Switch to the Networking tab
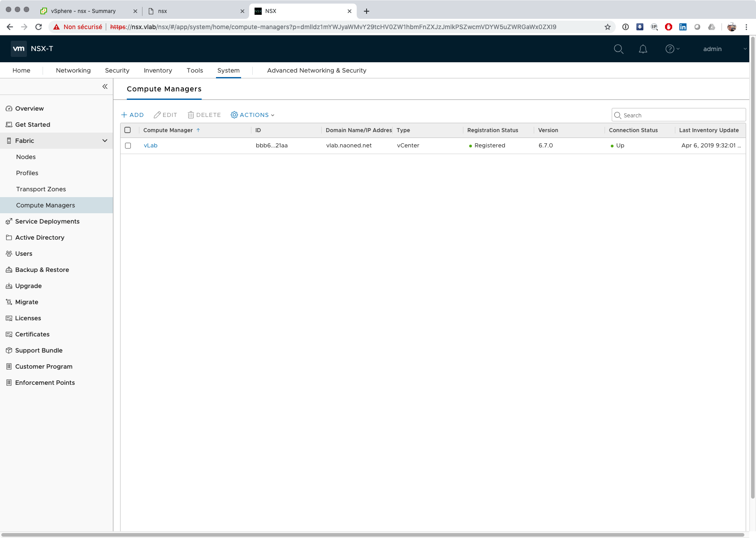The width and height of the screenshot is (756, 538). pos(73,70)
